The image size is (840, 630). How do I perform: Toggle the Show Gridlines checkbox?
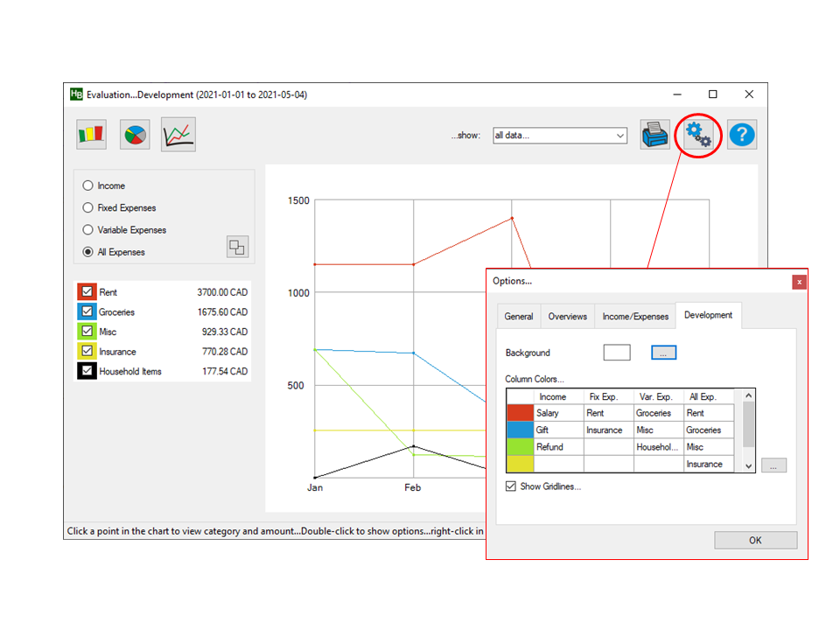[x=511, y=486]
